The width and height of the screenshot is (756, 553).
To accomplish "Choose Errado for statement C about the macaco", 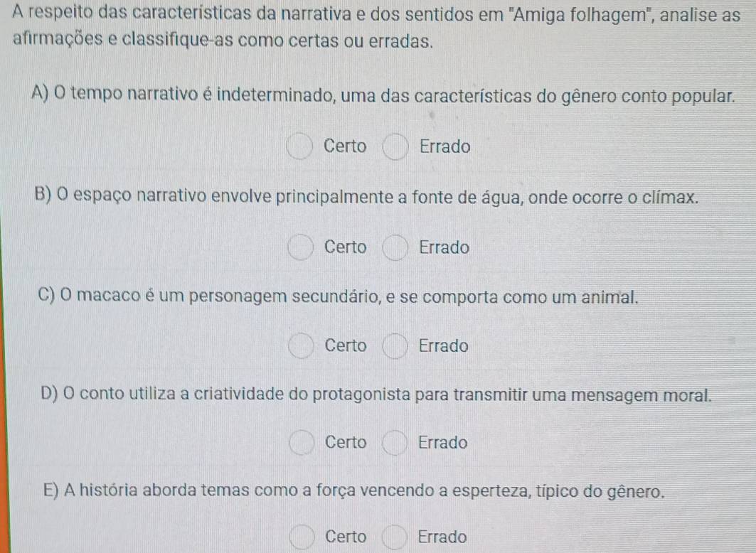I will [395, 347].
